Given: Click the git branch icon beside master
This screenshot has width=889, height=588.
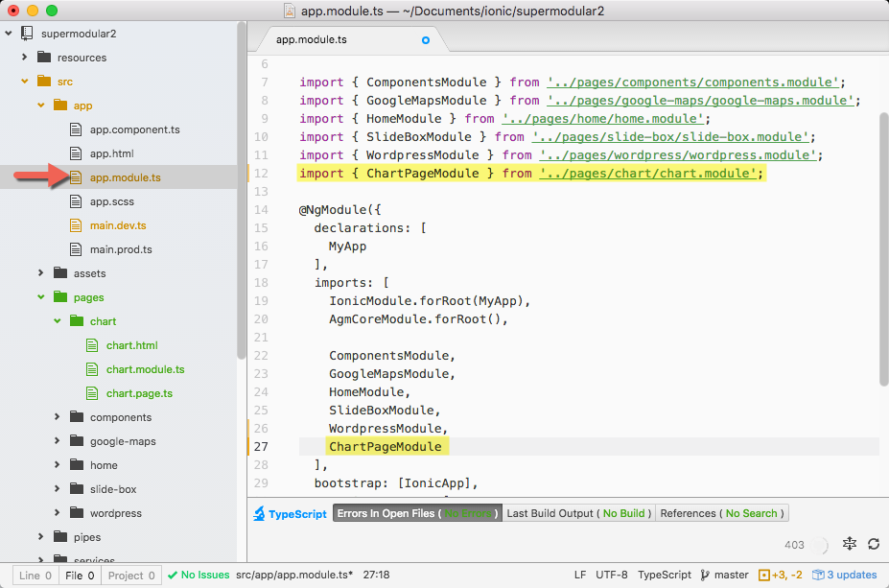Looking at the screenshot, I should pyautogui.click(x=705, y=575).
